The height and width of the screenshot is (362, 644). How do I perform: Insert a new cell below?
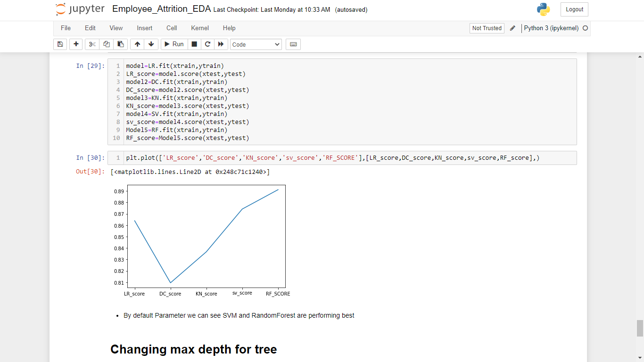(75, 44)
